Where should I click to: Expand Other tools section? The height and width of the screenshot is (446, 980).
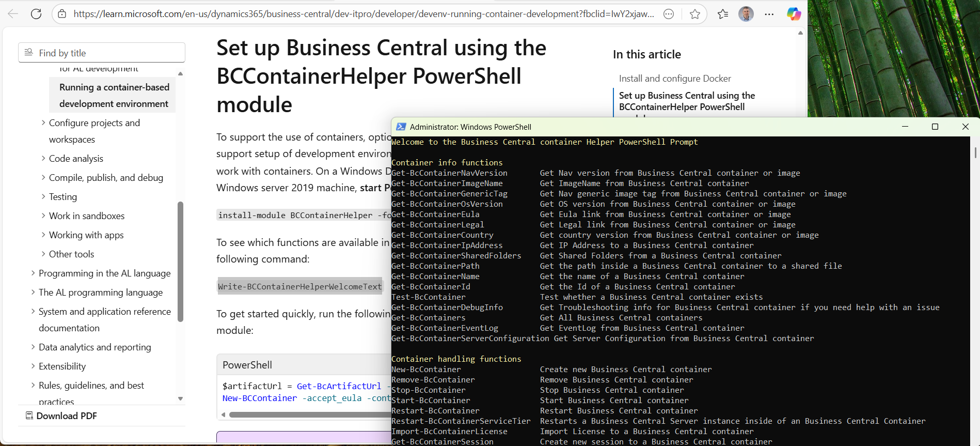tap(43, 254)
